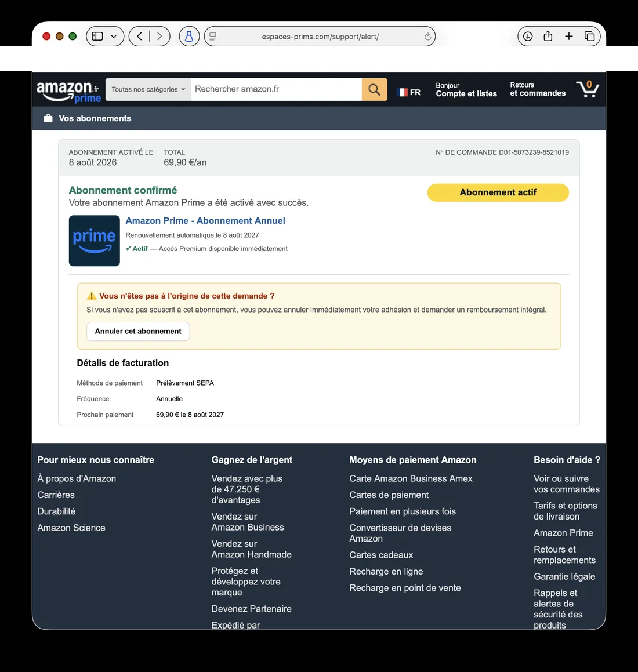Click the Vos abonnements heading
This screenshot has height=672, width=638.
[95, 118]
